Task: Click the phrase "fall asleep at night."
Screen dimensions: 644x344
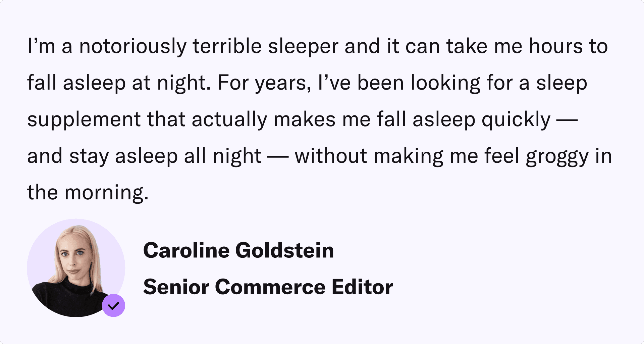Action: 119,83
